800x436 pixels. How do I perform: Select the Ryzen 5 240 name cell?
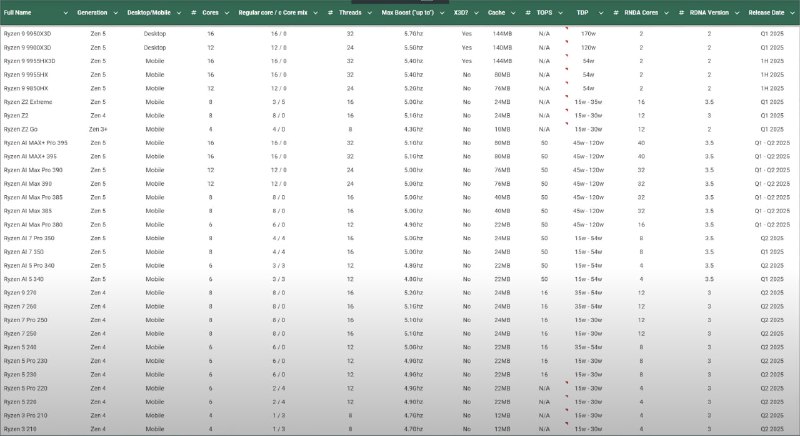(x=20, y=347)
